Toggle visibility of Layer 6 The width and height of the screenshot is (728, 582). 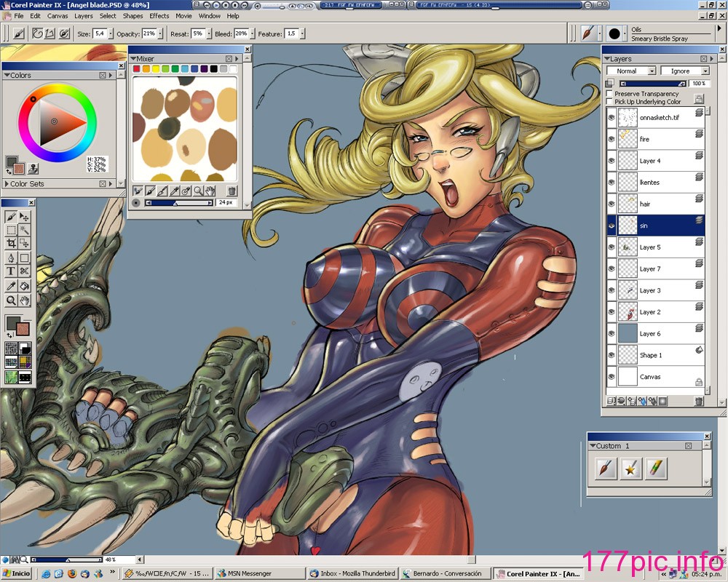(612, 334)
